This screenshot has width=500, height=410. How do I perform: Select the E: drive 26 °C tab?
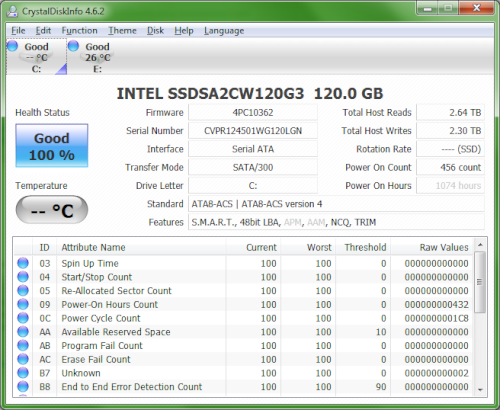tap(97, 57)
